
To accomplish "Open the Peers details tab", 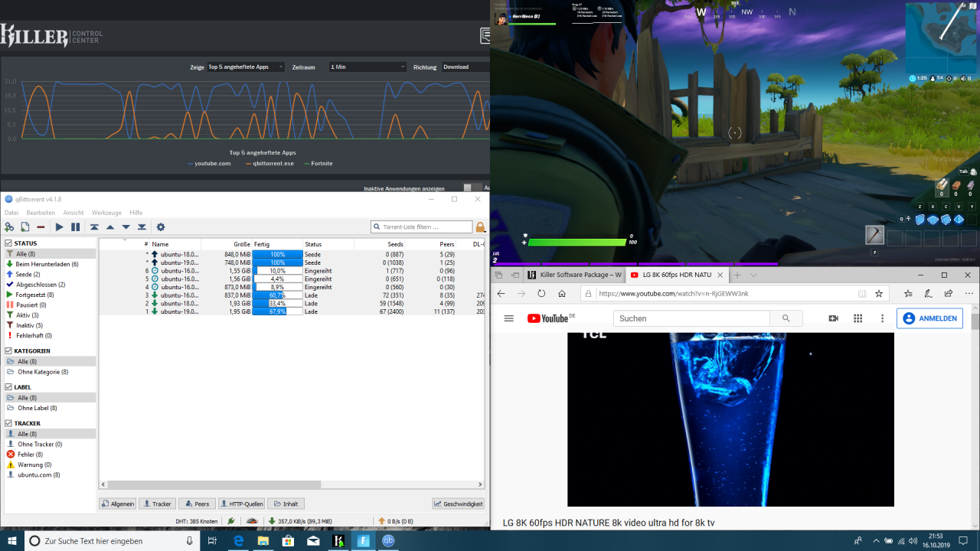I will pyautogui.click(x=197, y=504).
